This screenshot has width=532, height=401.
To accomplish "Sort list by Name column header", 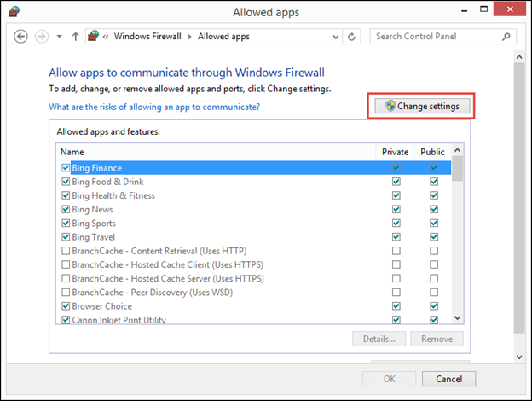I will click(216, 152).
